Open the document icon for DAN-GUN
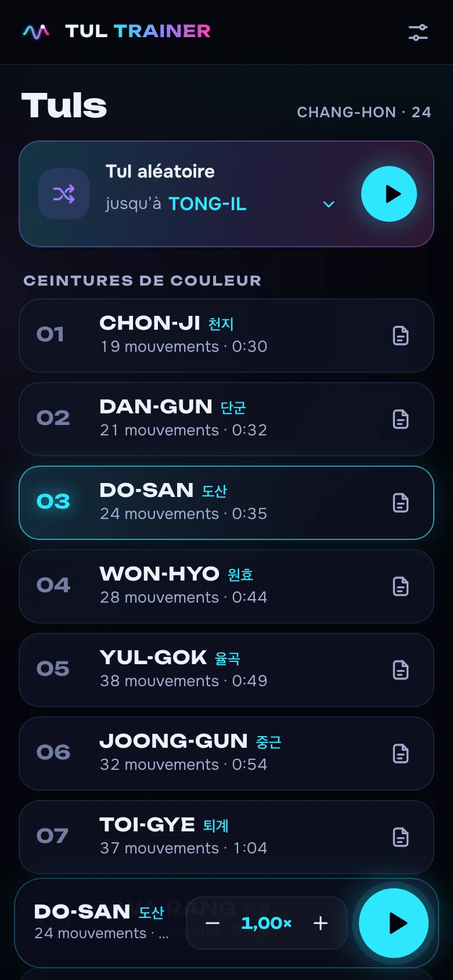 (x=401, y=419)
